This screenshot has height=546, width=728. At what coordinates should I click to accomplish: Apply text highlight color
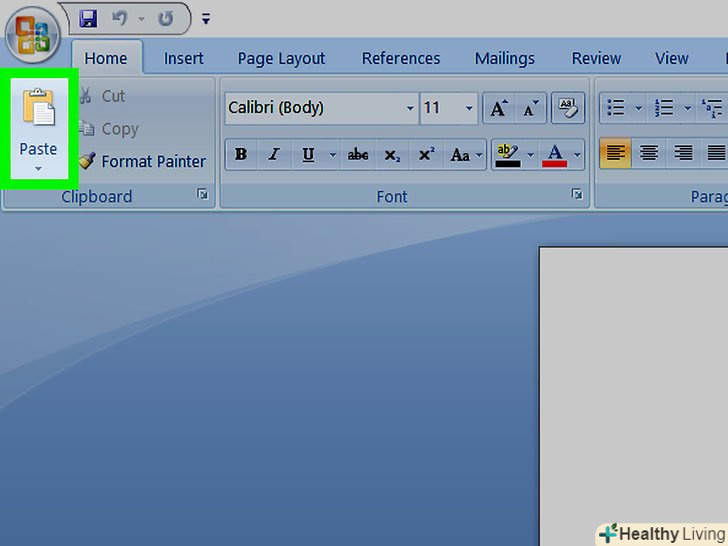point(508,155)
